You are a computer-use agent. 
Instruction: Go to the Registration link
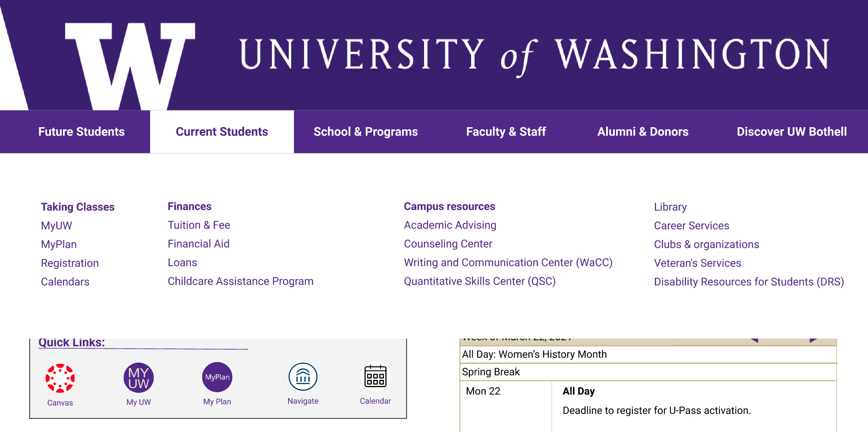pyautogui.click(x=70, y=263)
